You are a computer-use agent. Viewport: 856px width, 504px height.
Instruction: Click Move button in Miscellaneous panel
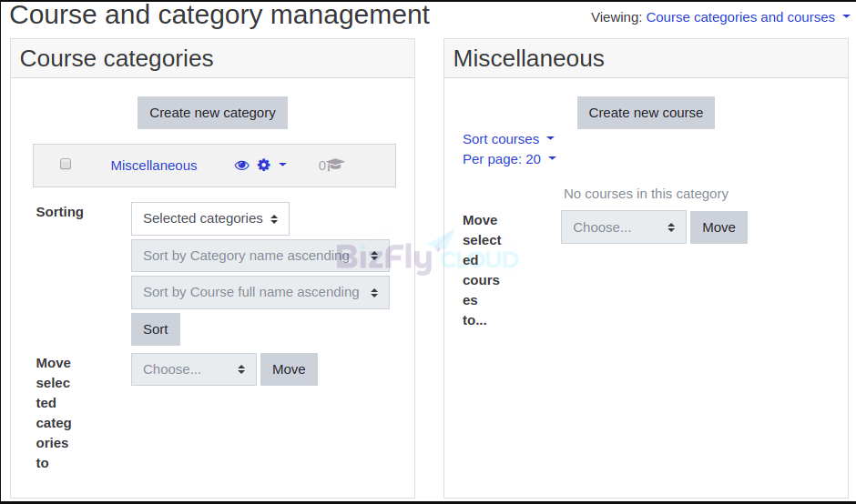(x=718, y=227)
